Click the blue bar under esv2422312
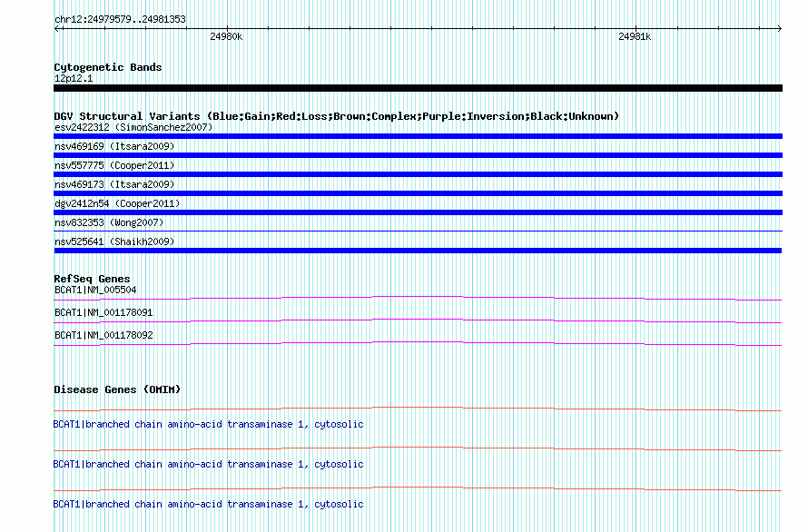 click(x=418, y=136)
